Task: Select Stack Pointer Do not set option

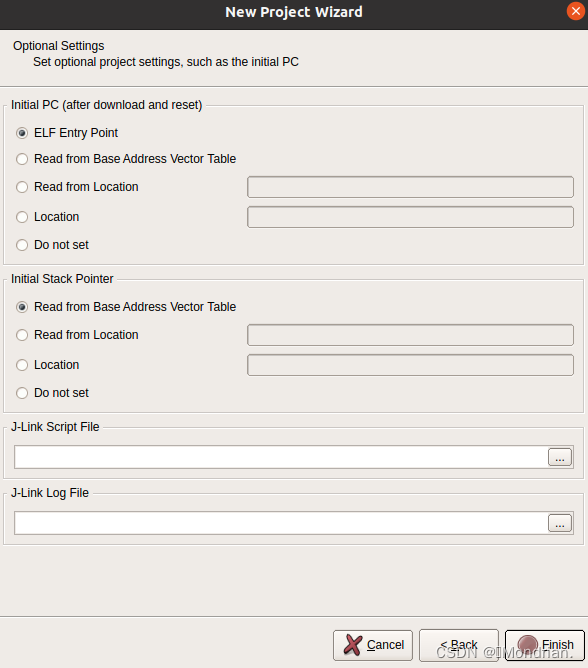Action: [x=22, y=393]
